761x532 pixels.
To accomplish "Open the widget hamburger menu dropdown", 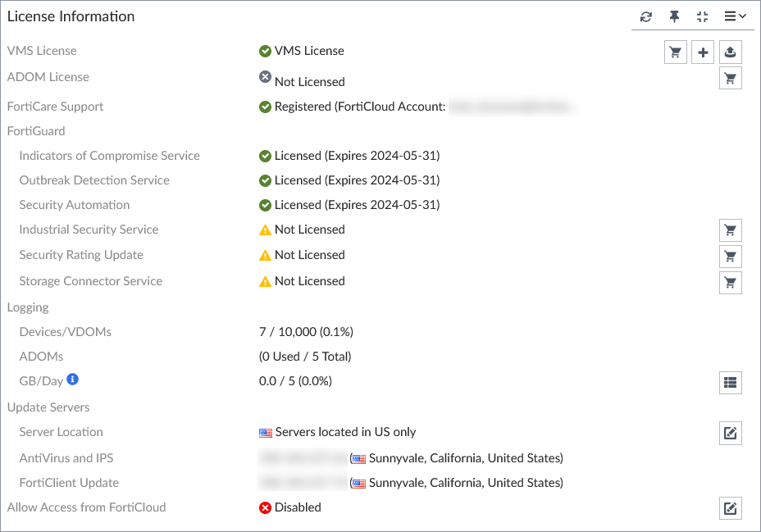I will pos(735,16).
